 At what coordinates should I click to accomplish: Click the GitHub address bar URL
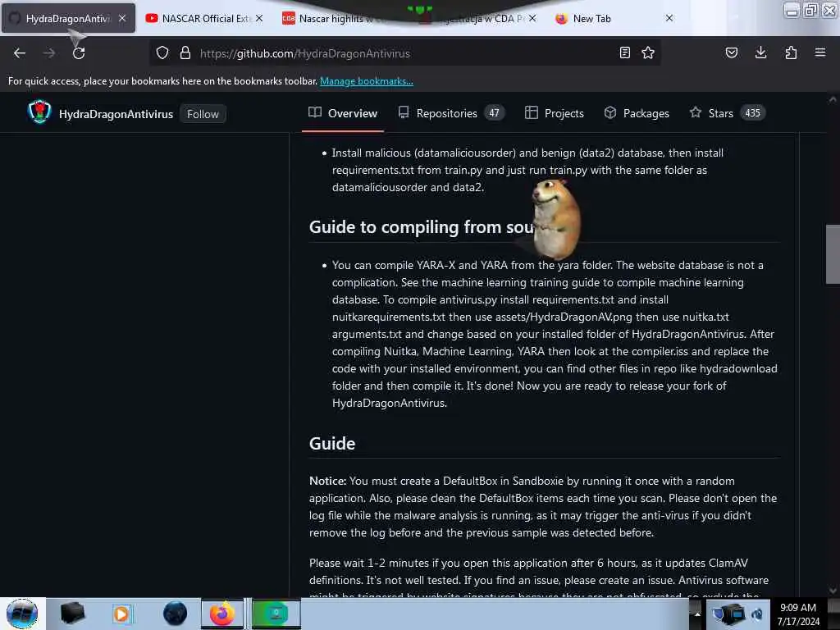305,53
